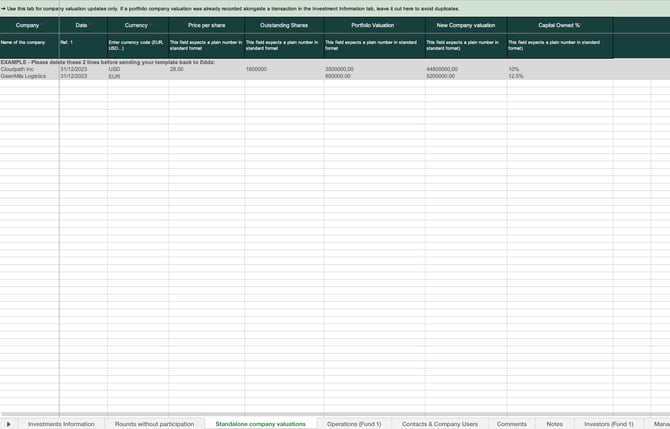Select the Date header cell
Image resolution: width=670 pixels, height=429 pixels.
click(x=81, y=24)
